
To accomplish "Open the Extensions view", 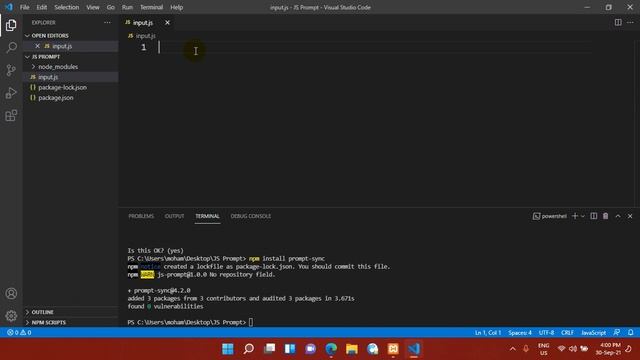I will (11, 116).
